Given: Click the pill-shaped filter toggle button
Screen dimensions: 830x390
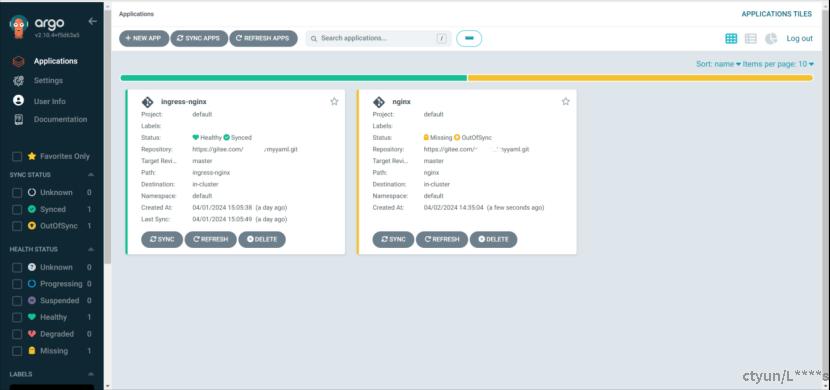Looking at the screenshot, I should (469, 39).
